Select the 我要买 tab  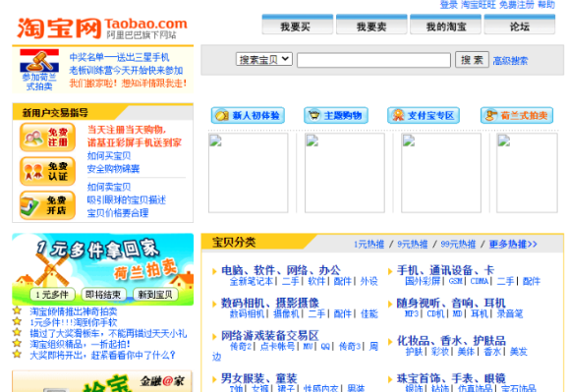[x=297, y=25]
